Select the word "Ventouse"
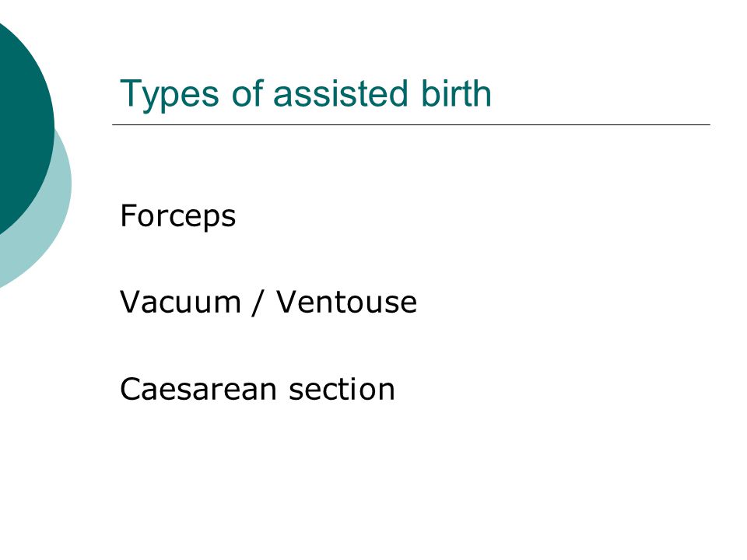 coord(346,302)
